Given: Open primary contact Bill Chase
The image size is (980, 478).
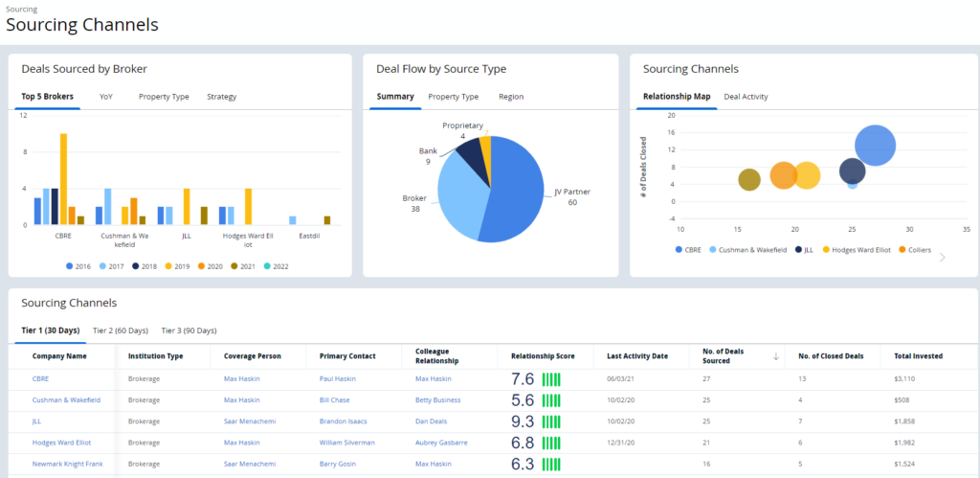Looking at the screenshot, I should (334, 399).
